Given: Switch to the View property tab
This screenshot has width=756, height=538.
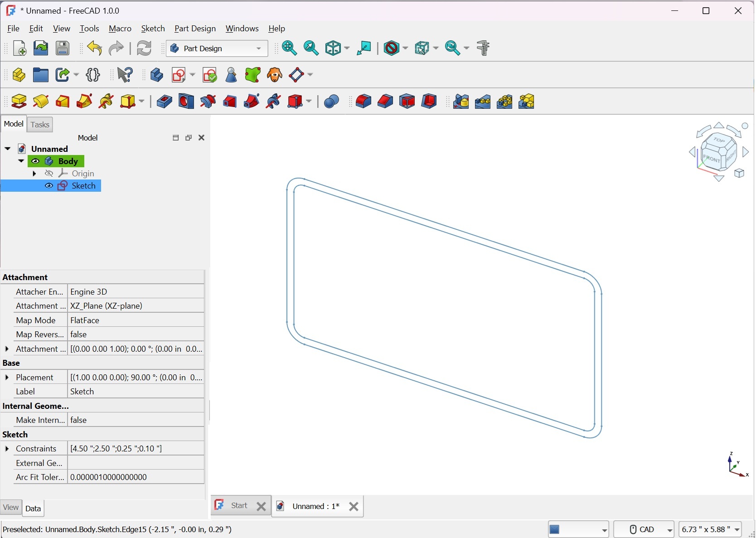Looking at the screenshot, I should coord(11,507).
